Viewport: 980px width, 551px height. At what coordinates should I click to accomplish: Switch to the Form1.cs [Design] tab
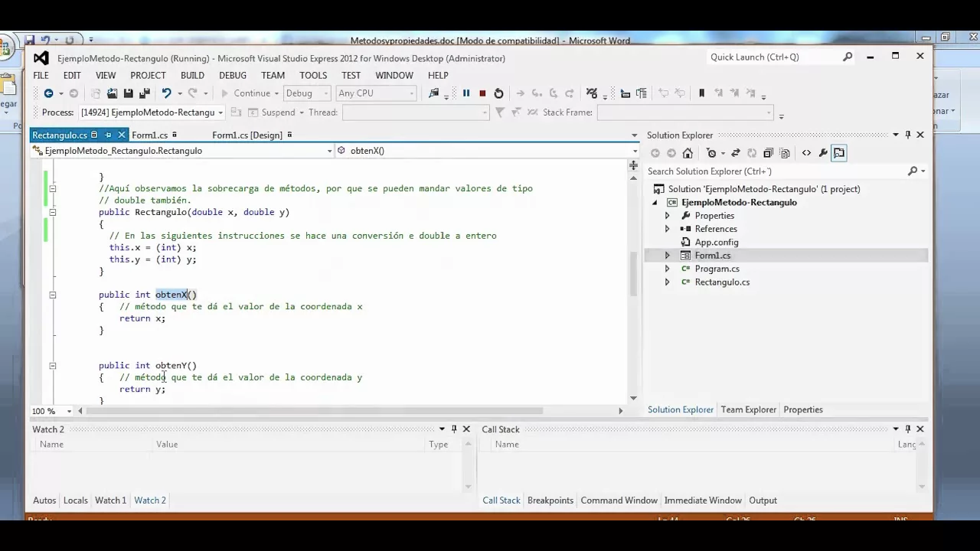[x=247, y=135]
